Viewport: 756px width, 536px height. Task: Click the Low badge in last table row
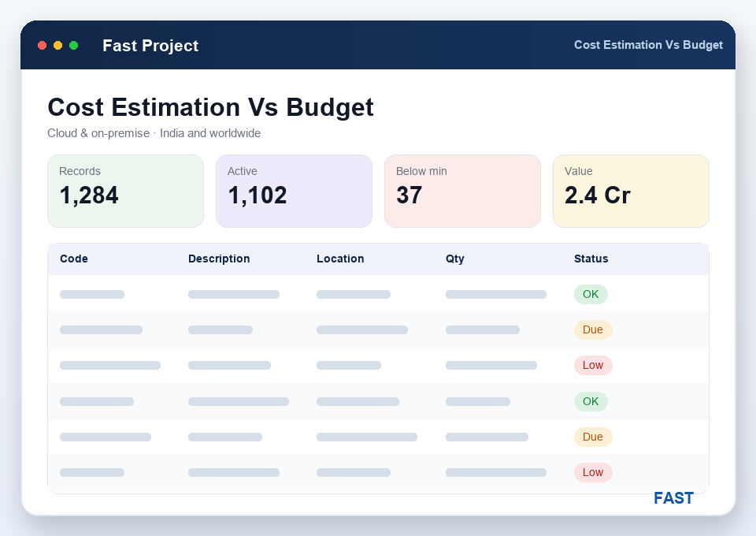(x=593, y=473)
